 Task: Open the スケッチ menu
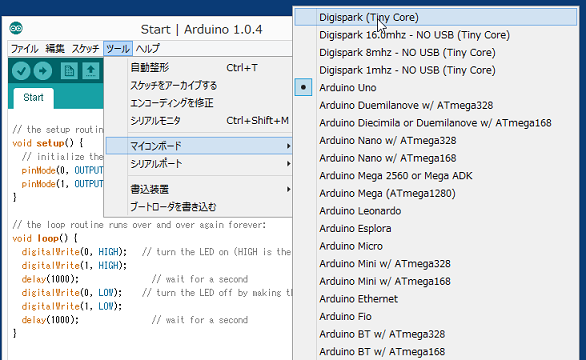(x=86, y=49)
